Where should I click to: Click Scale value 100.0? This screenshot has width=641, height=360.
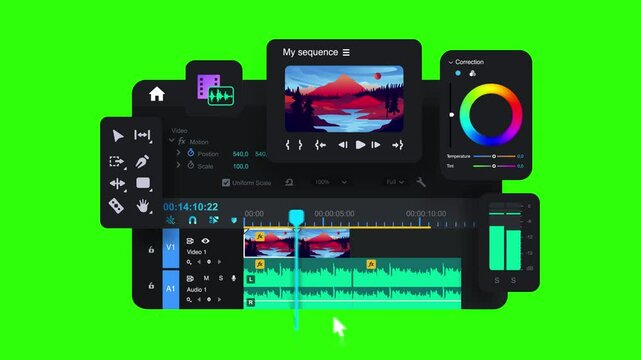[x=240, y=166]
